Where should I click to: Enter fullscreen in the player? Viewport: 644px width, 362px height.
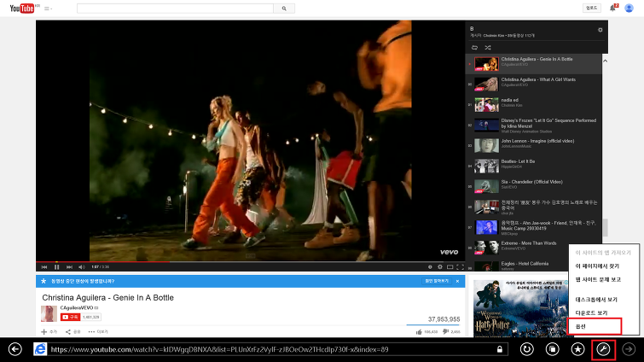(x=460, y=267)
